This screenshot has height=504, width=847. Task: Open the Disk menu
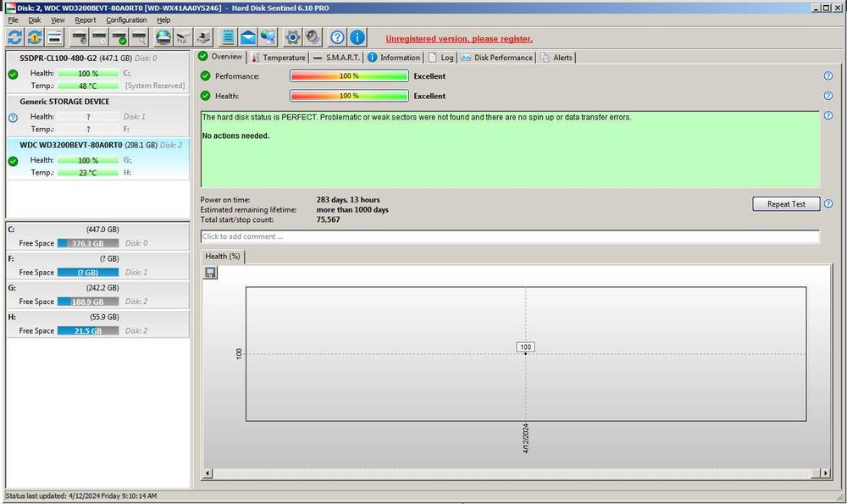point(35,20)
